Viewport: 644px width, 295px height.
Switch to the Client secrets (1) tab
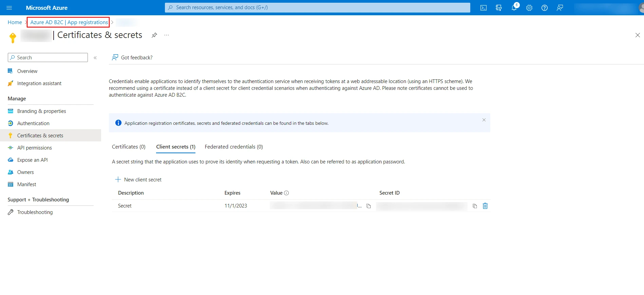(x=176, y=147)
